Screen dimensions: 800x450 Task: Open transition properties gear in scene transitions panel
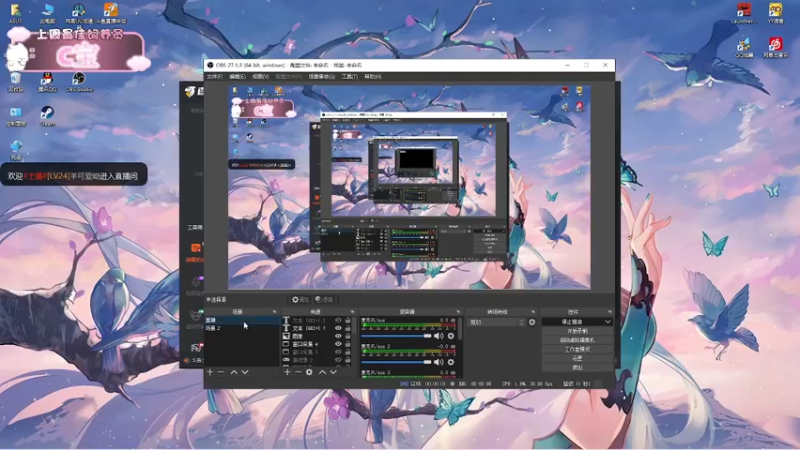point(532,322)
